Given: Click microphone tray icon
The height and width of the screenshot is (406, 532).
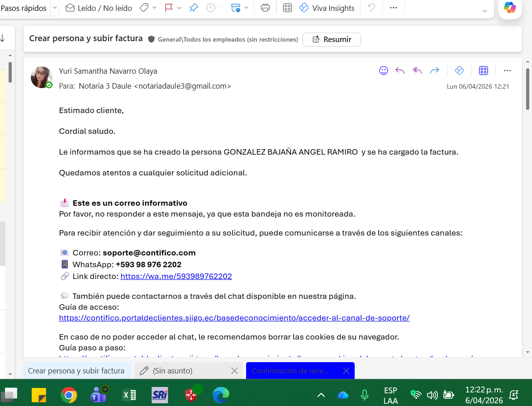Looking at the screenshot, I should tap(365, 395).
